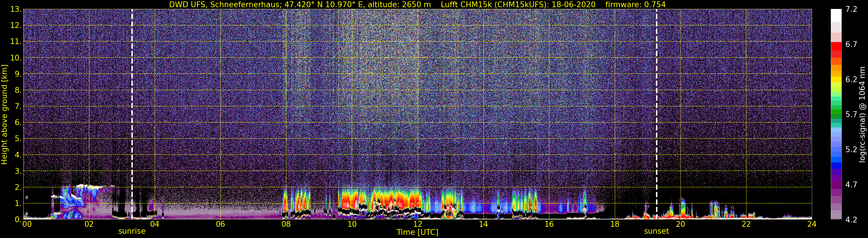The height and width of the screenshot is (238, 868).
Task: Click the white dashed sunrise marker line
Action: tap(132, 114)
